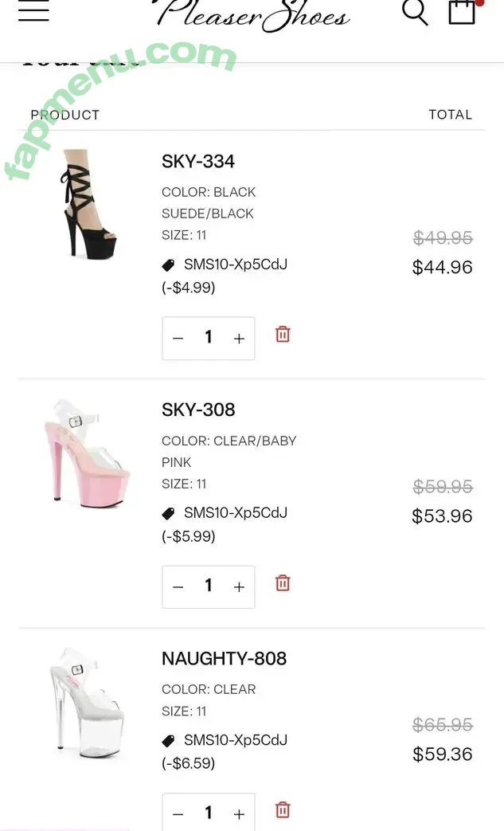Increase SKY-308 quantity by one

coord(239,587)
